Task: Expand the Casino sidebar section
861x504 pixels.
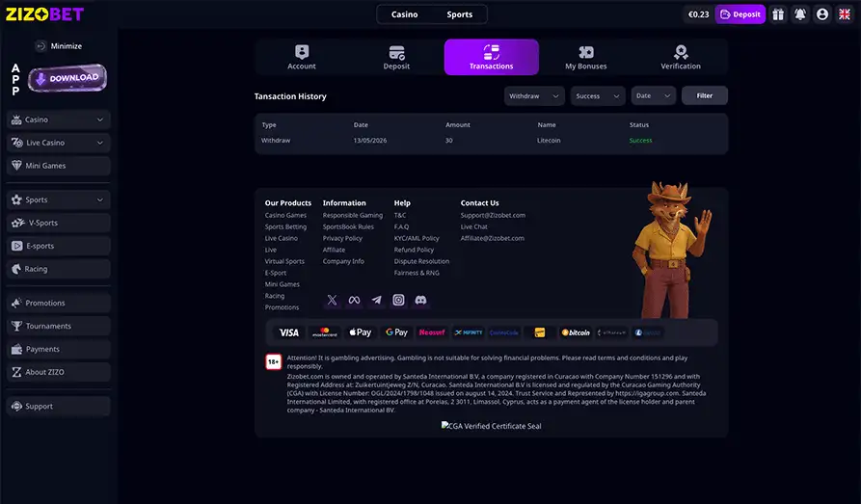Action: (58, 119)
